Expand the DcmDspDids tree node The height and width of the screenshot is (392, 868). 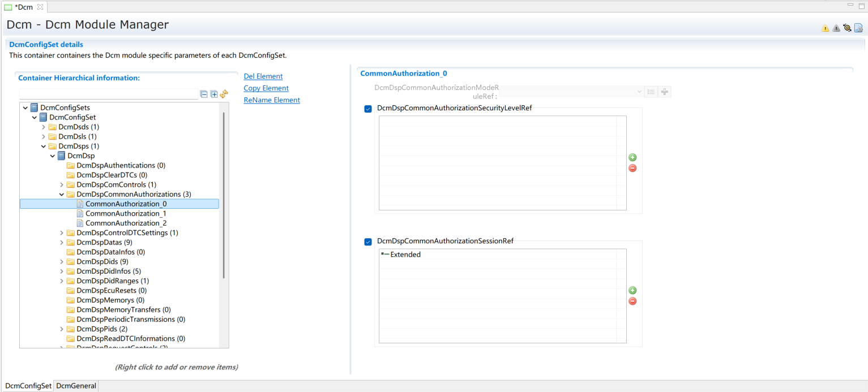[62, 262]
